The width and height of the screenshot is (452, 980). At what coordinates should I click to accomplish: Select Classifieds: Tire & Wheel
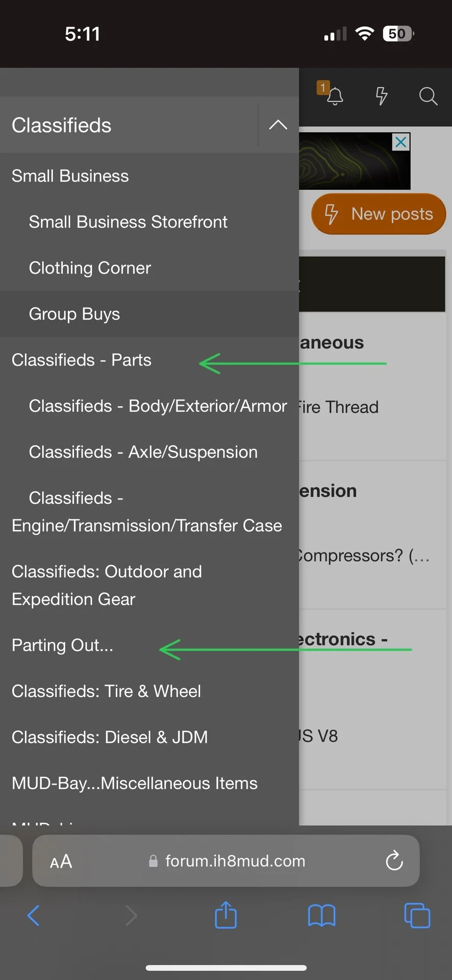point(106,691)
